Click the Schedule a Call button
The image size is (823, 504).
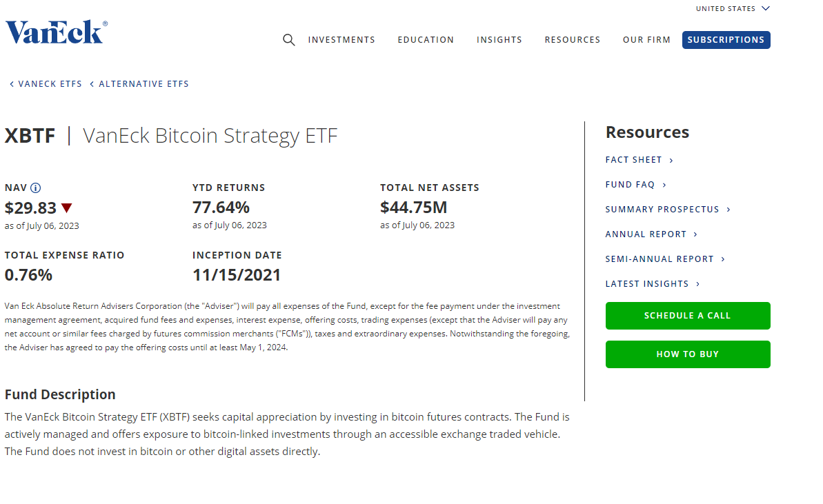pos(687,316)
